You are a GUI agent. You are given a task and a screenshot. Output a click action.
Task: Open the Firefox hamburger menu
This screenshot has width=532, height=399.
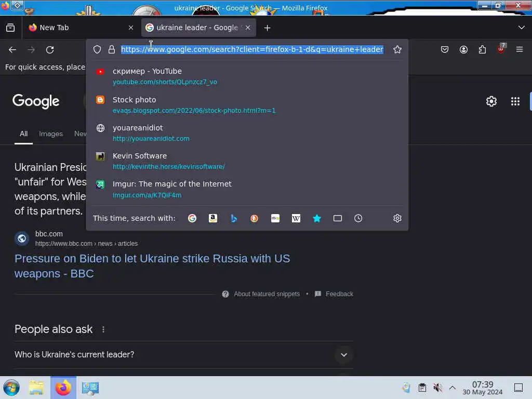click(520, 49)
